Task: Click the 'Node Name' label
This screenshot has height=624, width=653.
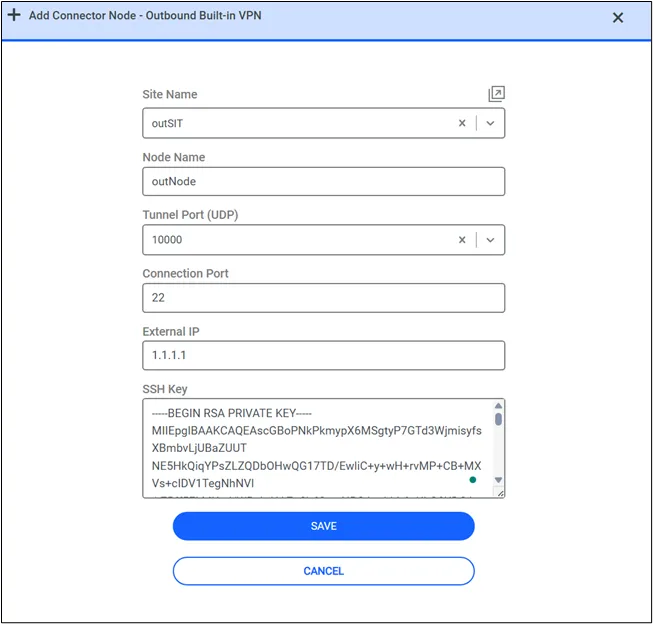Action: (x=174, y=157)
